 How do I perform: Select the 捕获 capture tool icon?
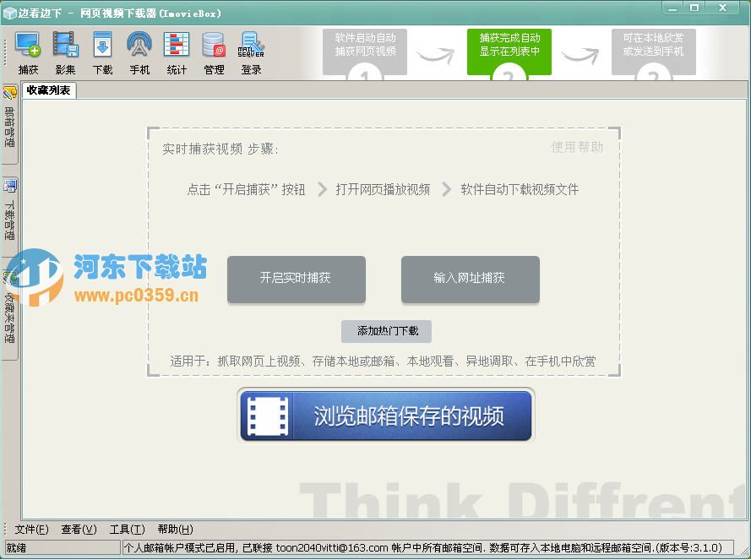(28, 51)
